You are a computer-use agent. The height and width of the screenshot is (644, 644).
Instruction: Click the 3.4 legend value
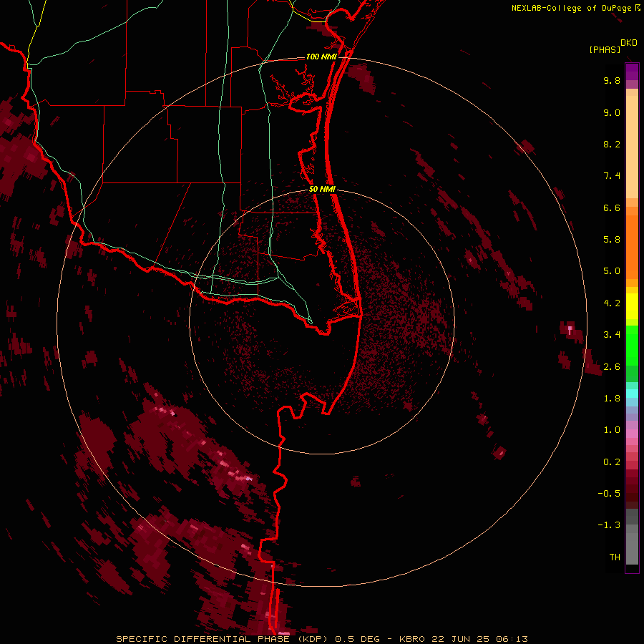pyautogui.click(x=612, y=335)
